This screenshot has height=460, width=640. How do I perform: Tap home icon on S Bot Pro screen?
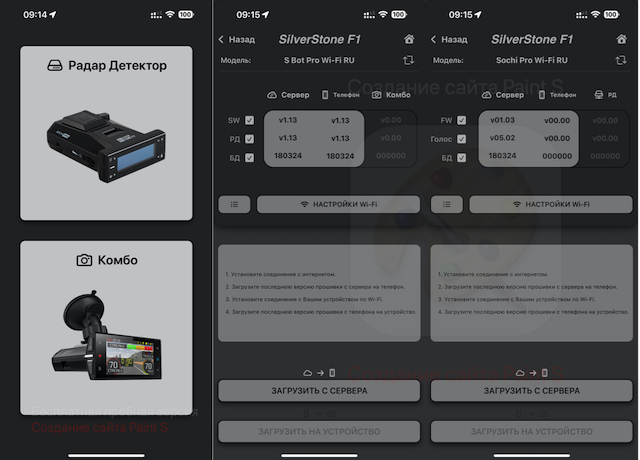click(409, 39)
